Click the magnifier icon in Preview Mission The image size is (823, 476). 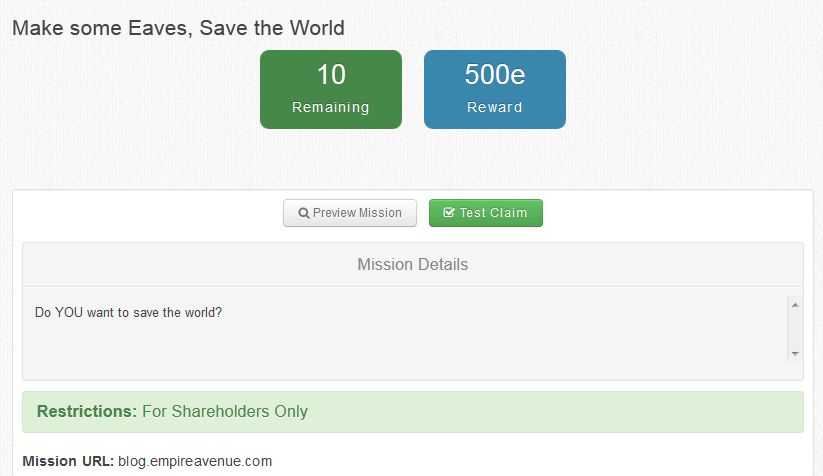(304, 213)
